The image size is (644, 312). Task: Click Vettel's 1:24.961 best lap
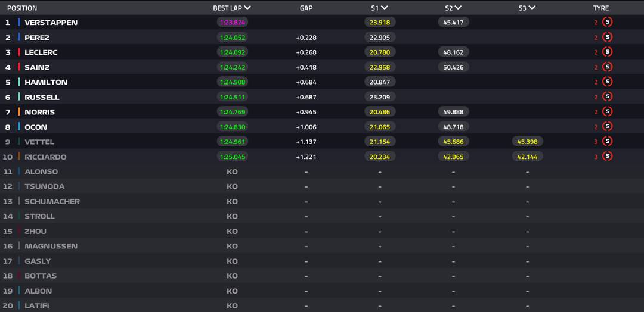pos(233,142)
